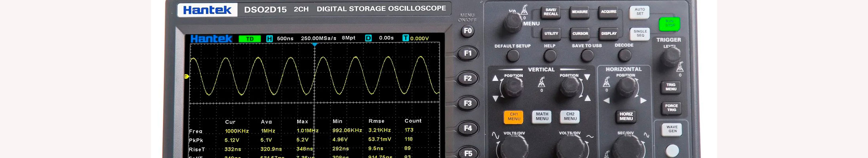This screenshot has height=158, width=868.
Task: Open the UTILITY menu
Action: (551, 34)
